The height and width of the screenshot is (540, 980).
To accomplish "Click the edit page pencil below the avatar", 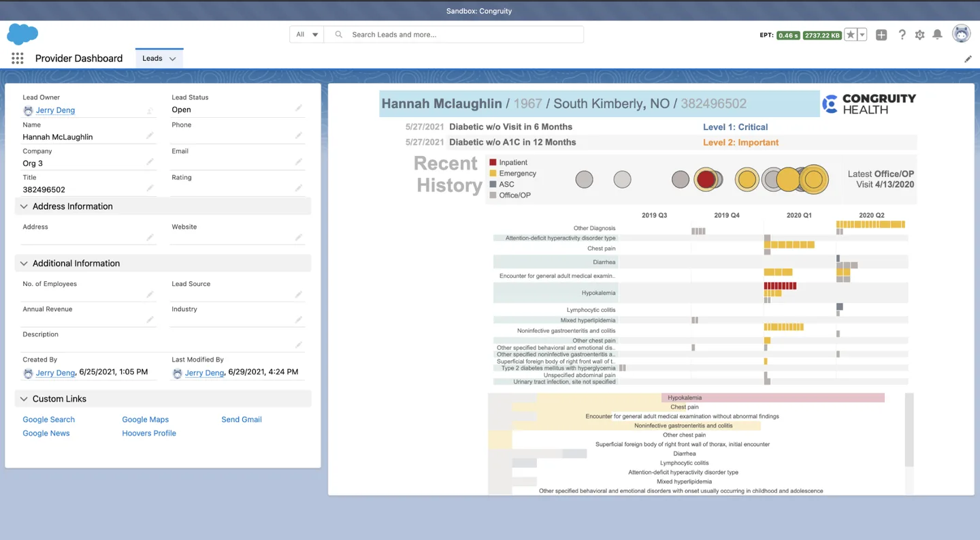I will click(968, 59).
